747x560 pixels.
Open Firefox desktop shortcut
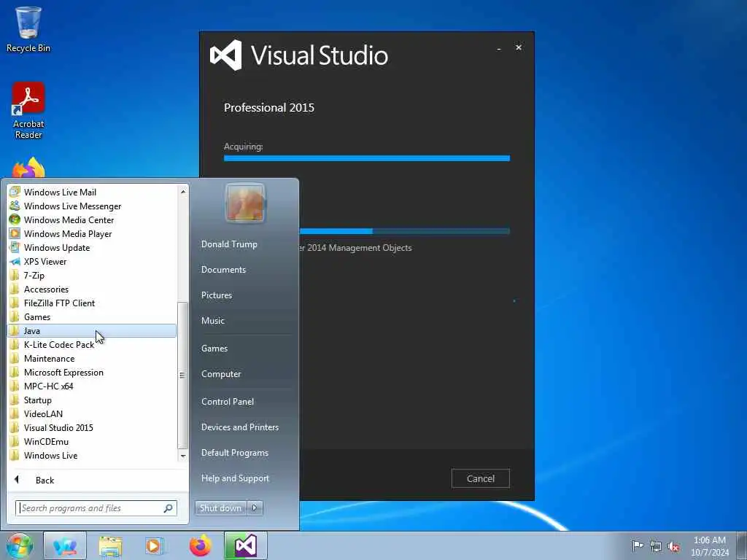28,167
